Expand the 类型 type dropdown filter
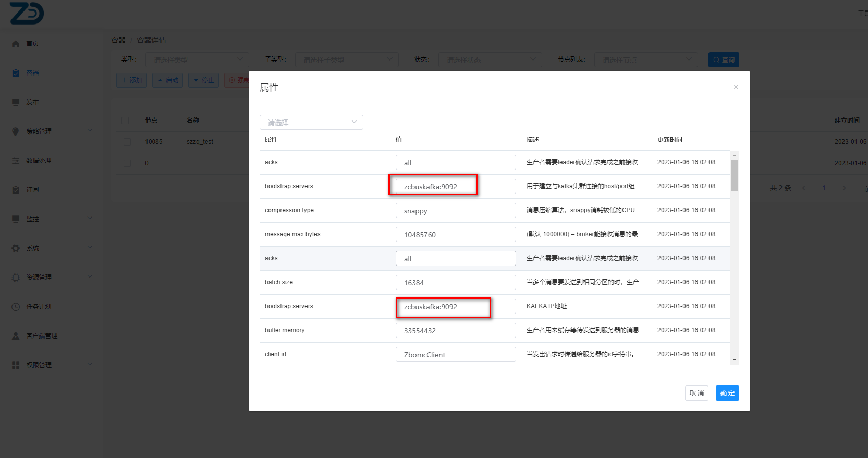The width and height of the screenshot is (868, 458). click(197, 60)
